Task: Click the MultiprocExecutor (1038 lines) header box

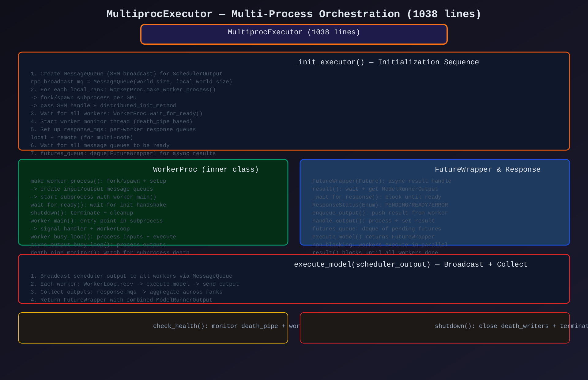Action: coord(294,34)
